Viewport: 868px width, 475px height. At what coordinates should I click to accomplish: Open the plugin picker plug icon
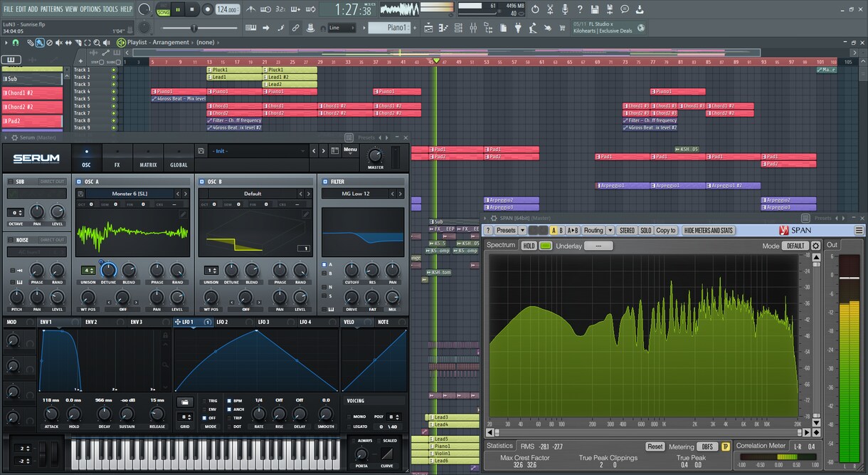coord(518,28)
